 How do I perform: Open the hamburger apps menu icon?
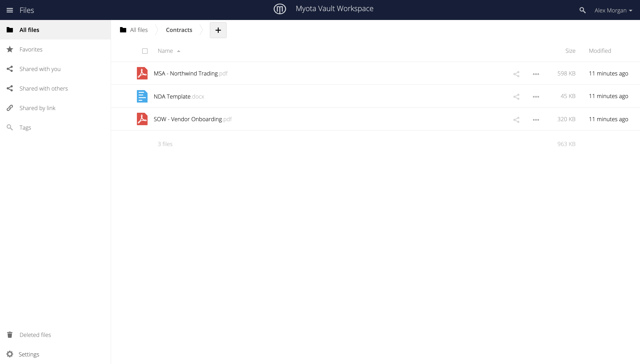point(10,10)
